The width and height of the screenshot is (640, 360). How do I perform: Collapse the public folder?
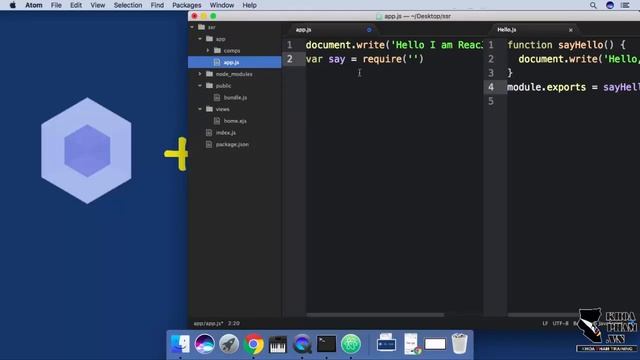[x=200, y=86]
